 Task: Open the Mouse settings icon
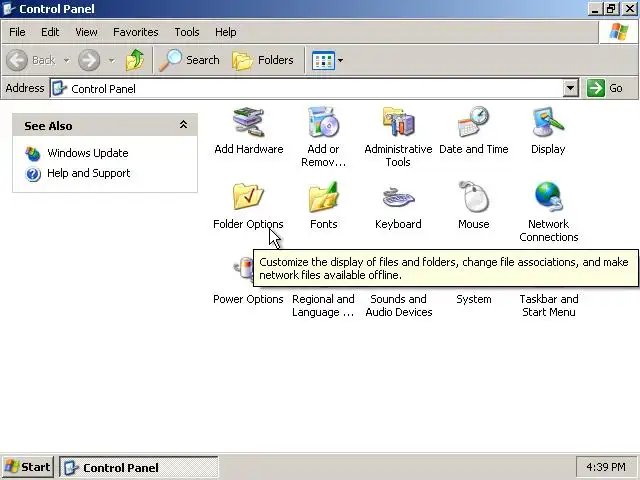point(473,197)
